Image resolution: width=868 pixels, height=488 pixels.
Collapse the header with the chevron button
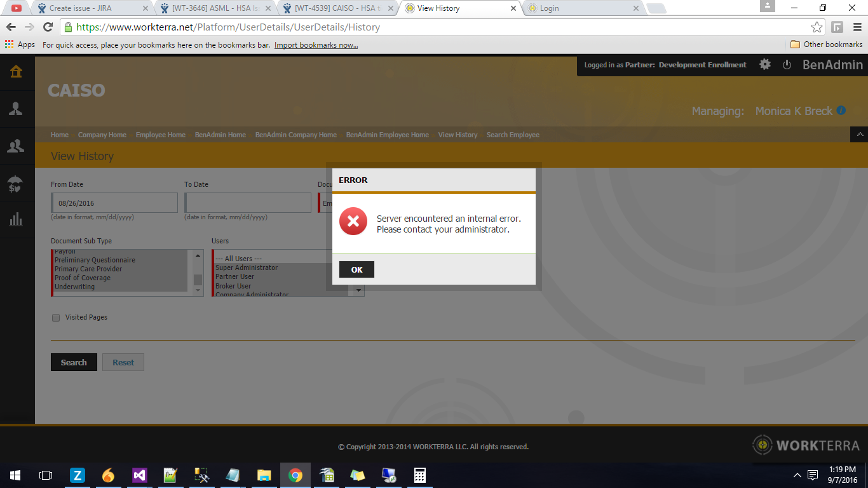pyautogui.click(x=859, y=135)
